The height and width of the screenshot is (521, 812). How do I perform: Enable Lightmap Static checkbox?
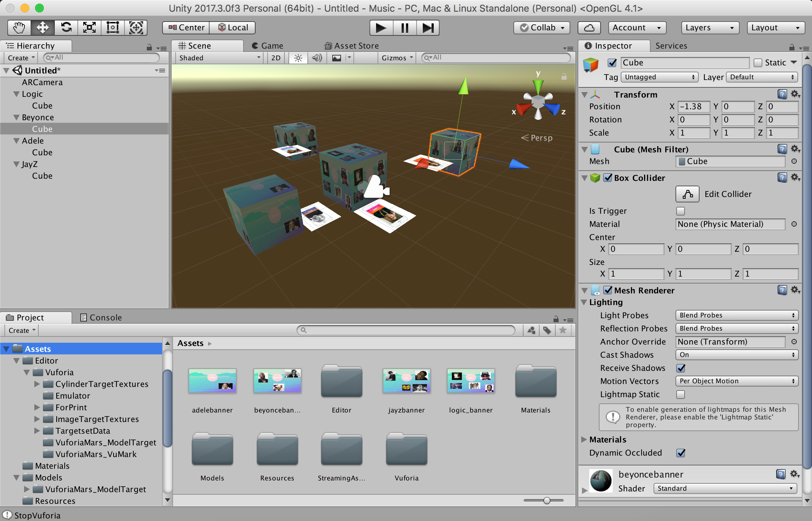pyautogui.click(x=680, y=394)
